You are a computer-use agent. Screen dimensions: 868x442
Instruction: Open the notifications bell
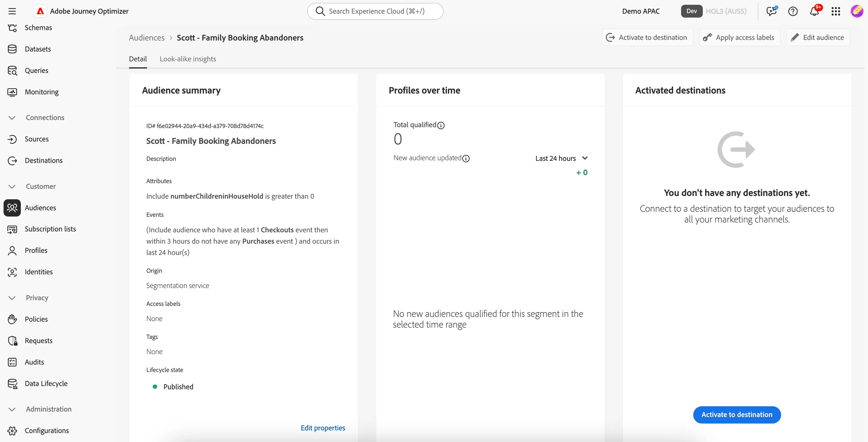click(x=814, y=11)
